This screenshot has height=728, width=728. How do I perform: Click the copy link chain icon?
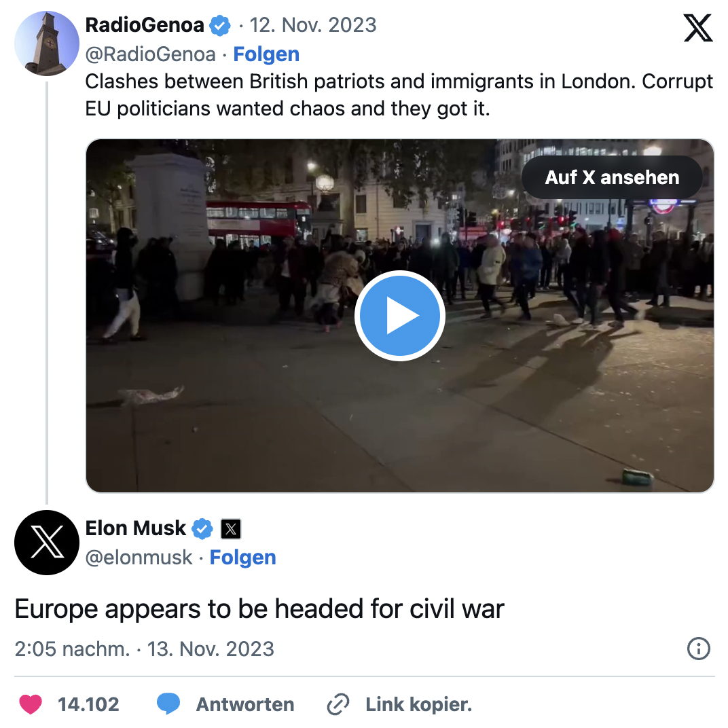tap(338, 704)
